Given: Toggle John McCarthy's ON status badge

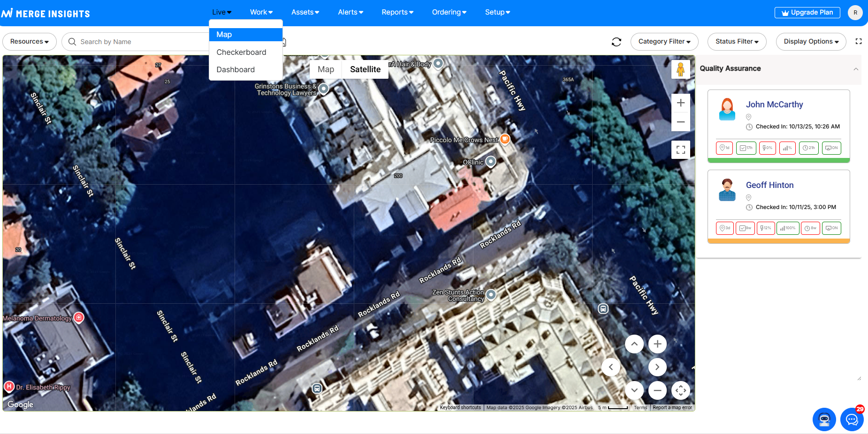Looking at the screenshot, I should pos(831,148).
